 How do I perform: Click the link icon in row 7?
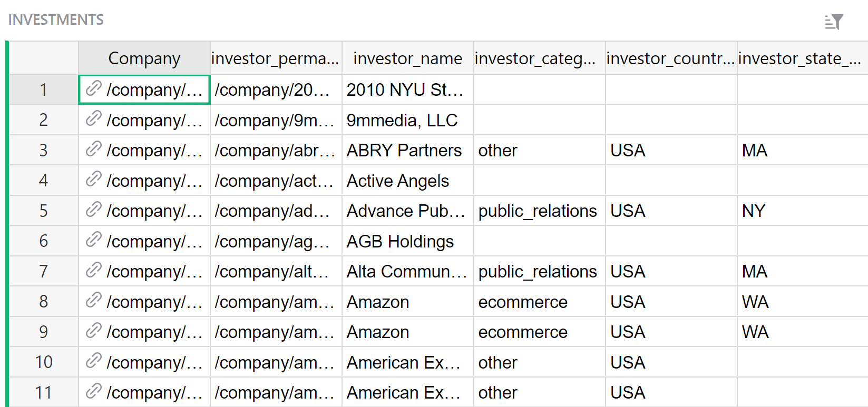click(93, 270)
